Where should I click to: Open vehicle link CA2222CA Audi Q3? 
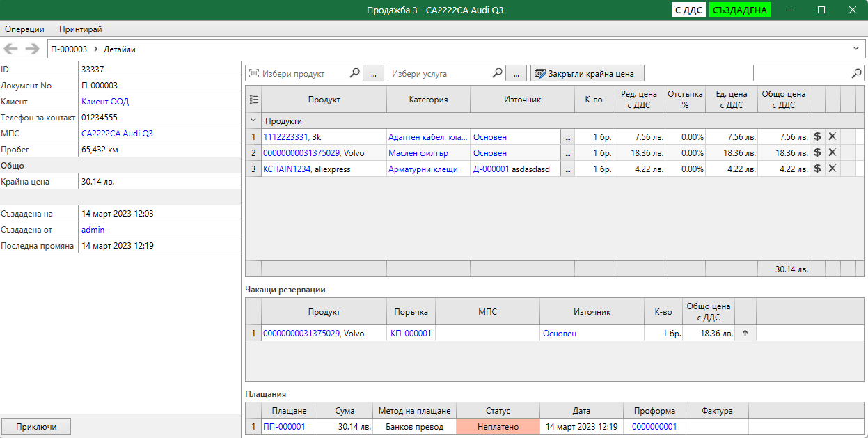click(x=117, y=134)
